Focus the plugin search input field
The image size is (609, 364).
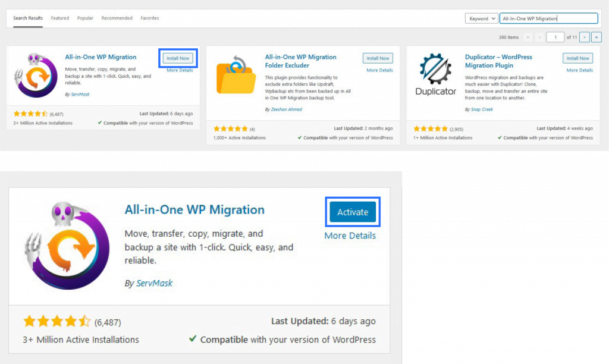pos(548,18)
